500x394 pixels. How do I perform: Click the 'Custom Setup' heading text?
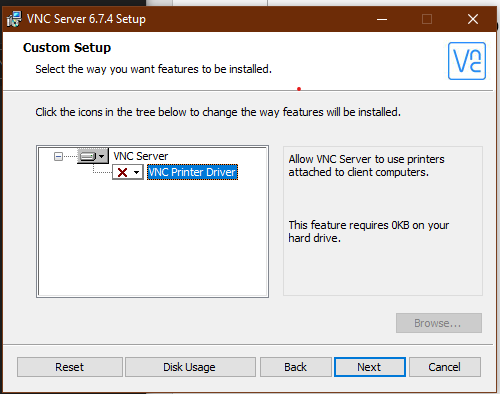pyautogui.click(x=67, y=48)
